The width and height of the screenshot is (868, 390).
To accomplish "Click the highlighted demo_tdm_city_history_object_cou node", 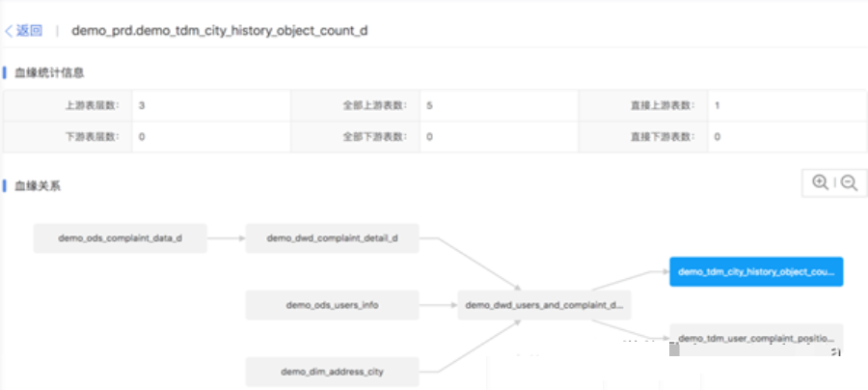I will [x=756, y=271].
